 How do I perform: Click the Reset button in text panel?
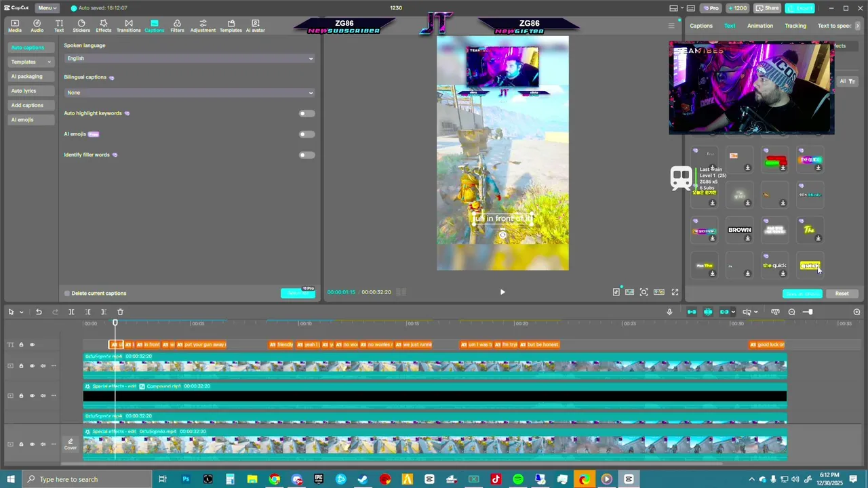tap(842, 293)
